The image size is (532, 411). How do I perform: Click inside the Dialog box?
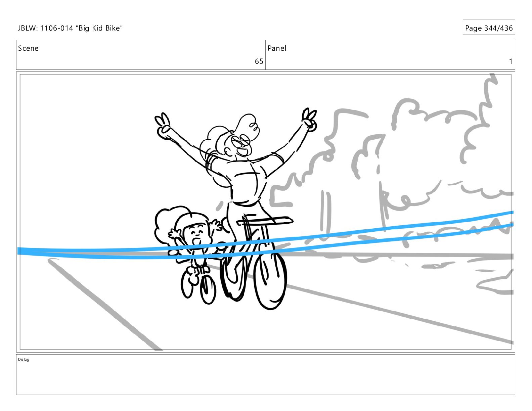265,374
